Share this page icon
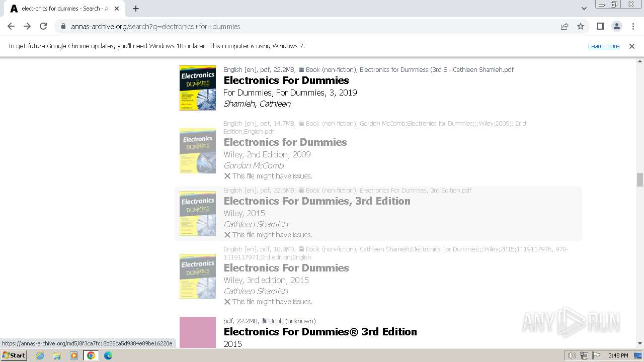The image size is (644, 362). (x=565, y=26)
